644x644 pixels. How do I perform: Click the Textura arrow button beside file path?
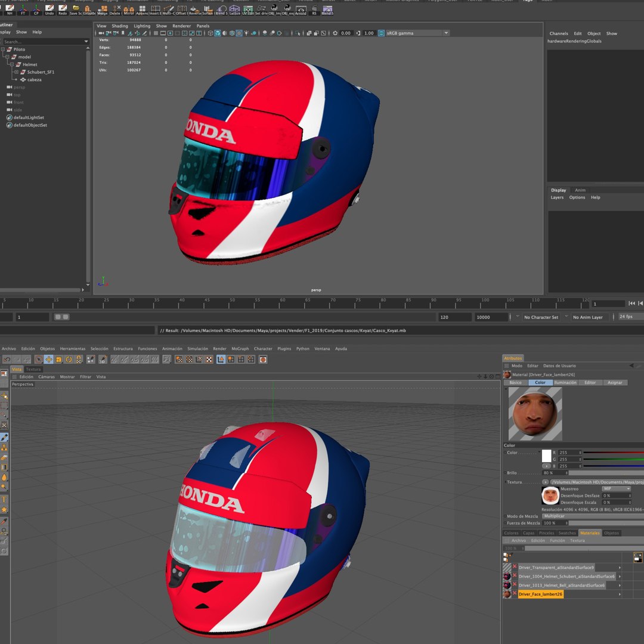coord(545,482)
